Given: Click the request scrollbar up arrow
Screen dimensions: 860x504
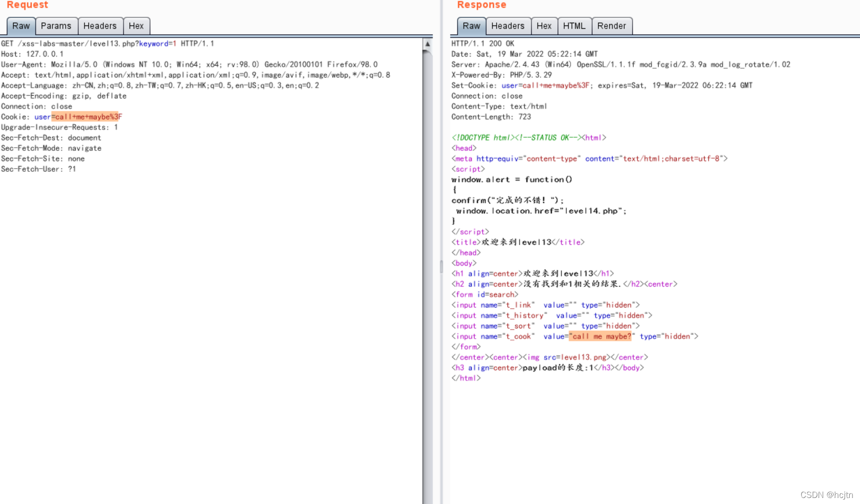Looking at the screenshot, I should [x=428, y=44].
